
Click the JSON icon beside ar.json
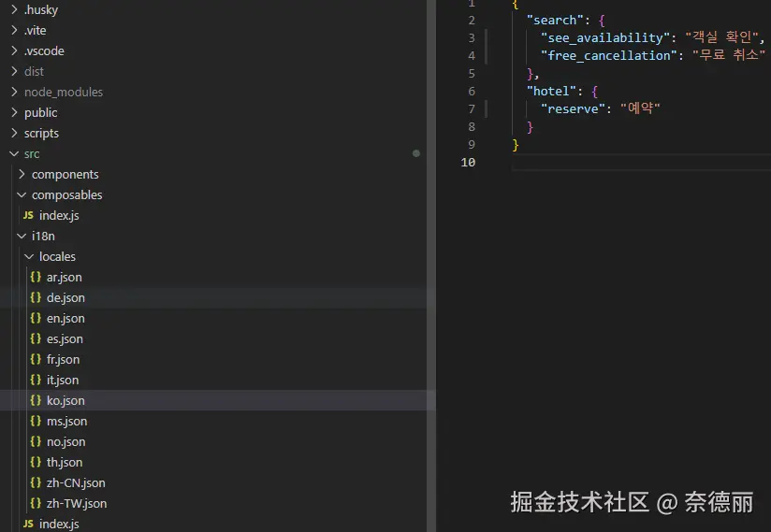tap(36, 277)
